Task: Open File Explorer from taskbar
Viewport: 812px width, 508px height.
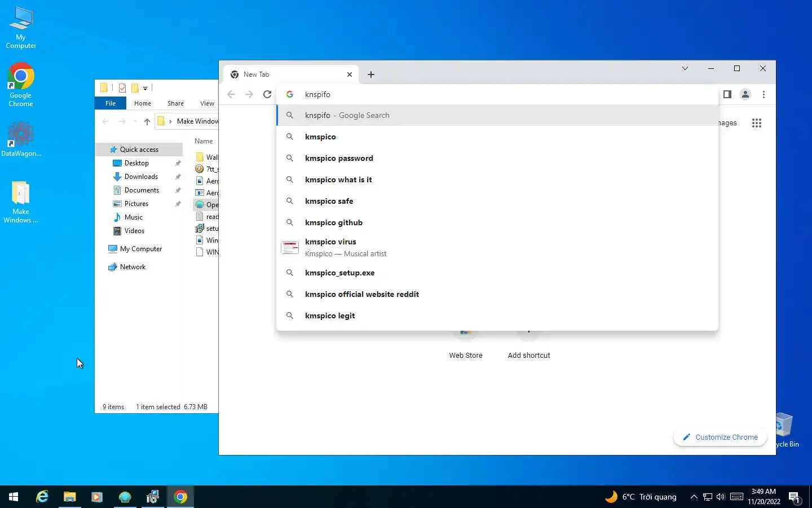Action: pos(69,497)
